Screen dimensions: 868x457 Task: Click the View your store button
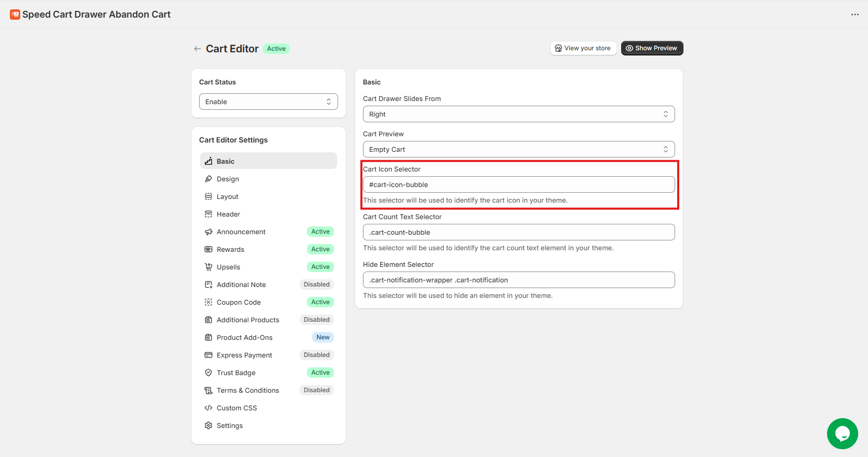pos(583,48)
